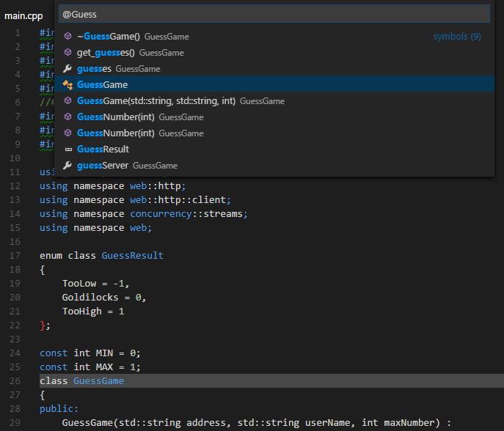Click the "symbols (9)" group label
Image resolution: width=504 pixels, height=431 pixels.
(456, 36)
